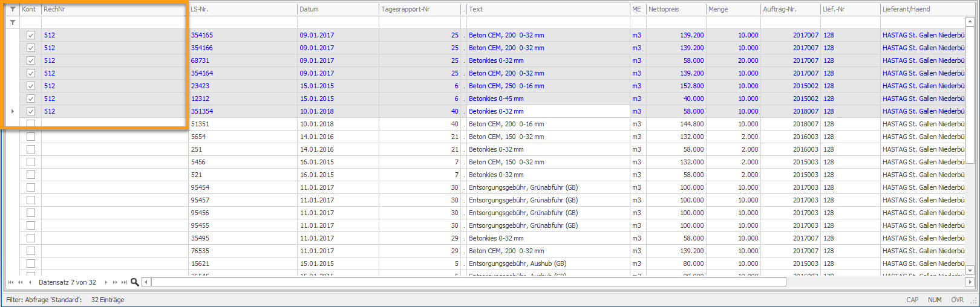Viewport: 980px width, 307px height.
Task: Check Kont box for LS-Nr. 5456
Action: click(31, 162)
